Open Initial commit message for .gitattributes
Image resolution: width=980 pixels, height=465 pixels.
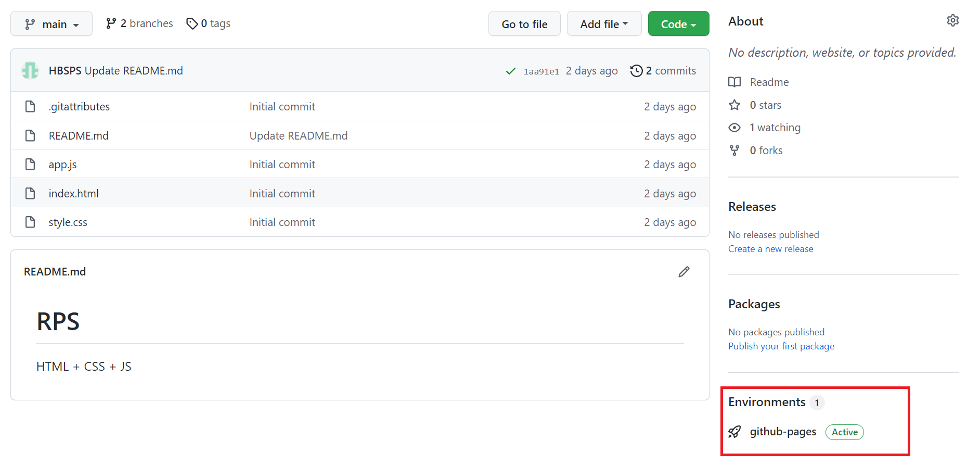[282, 107]
